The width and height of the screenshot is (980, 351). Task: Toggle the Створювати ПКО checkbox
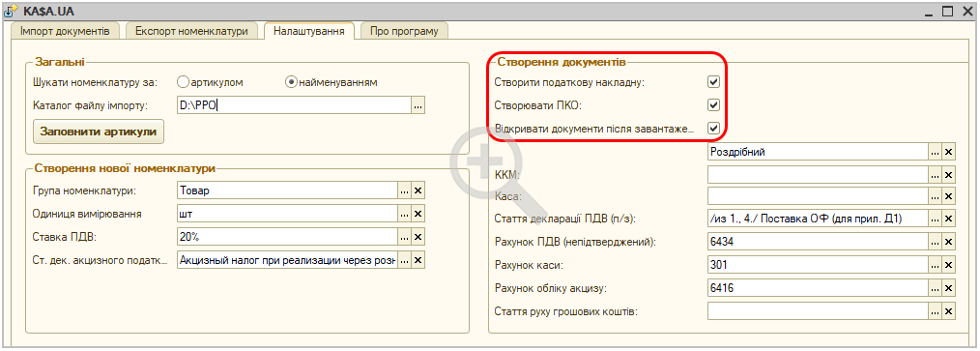point(714,104)
